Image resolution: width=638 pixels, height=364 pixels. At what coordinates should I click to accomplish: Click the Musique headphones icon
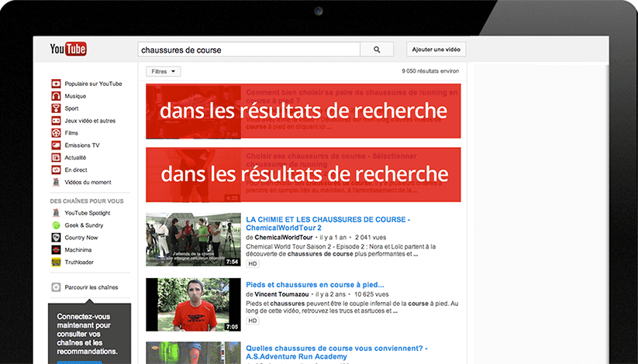point(56,96)
